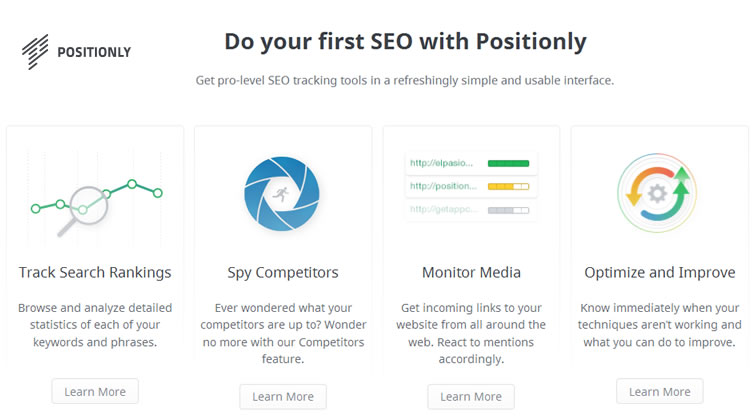Image resolution: width=753 pixels, height=417 pixels.
Task: Click the blue camera shutter Spy Competitors icon
Action: pyautogui.click(x=282, y=194)
